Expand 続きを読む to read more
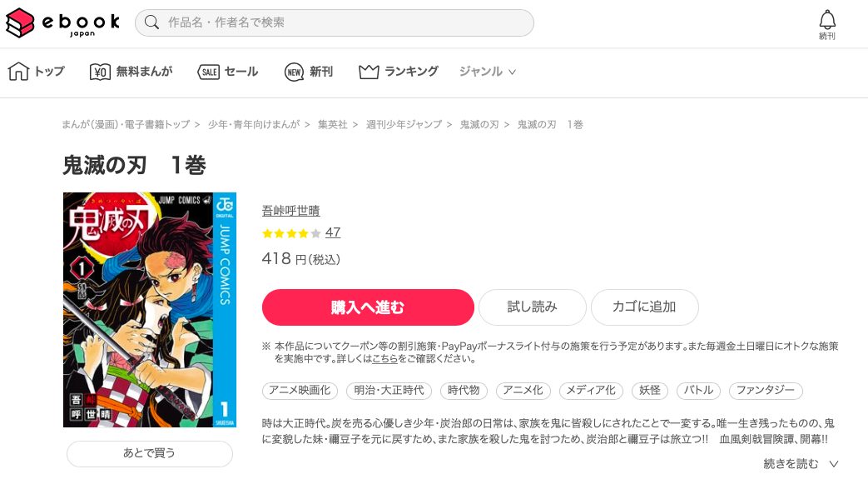868x494 pixels. [801, 463]
